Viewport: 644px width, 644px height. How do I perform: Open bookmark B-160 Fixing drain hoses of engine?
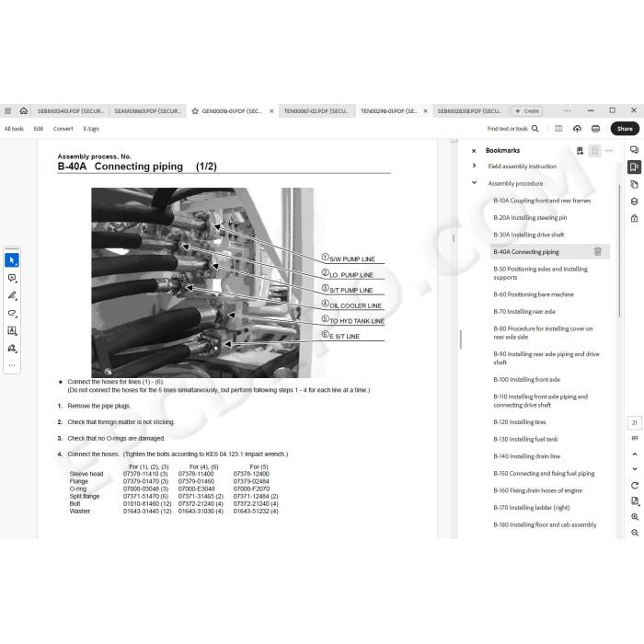537,490
